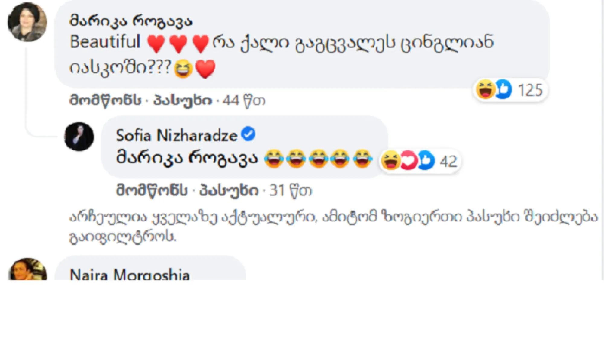
Task: Like Marika Rogava's comment via მომწონს
Action: click(x=105, y=100)
